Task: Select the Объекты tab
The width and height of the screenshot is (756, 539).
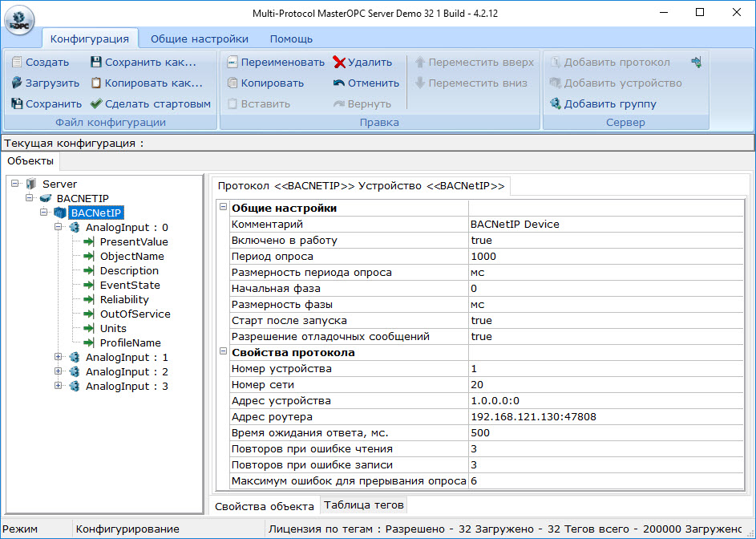Action: click(x=30, y=161)
